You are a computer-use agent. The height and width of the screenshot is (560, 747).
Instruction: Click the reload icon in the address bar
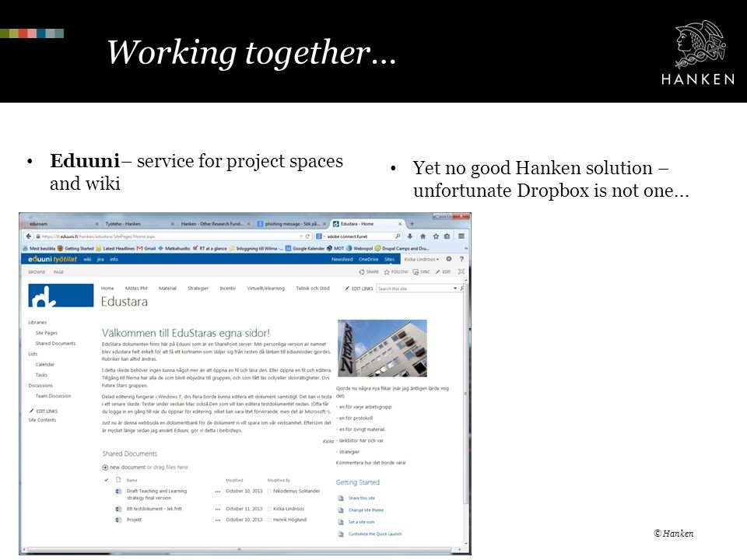tap(308, 236)
